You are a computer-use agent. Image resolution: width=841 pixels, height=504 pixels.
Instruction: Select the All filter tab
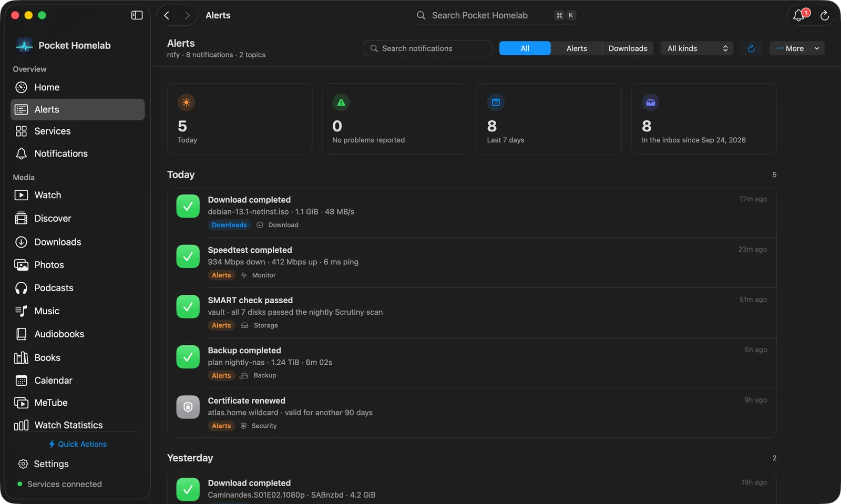(525, 48)
